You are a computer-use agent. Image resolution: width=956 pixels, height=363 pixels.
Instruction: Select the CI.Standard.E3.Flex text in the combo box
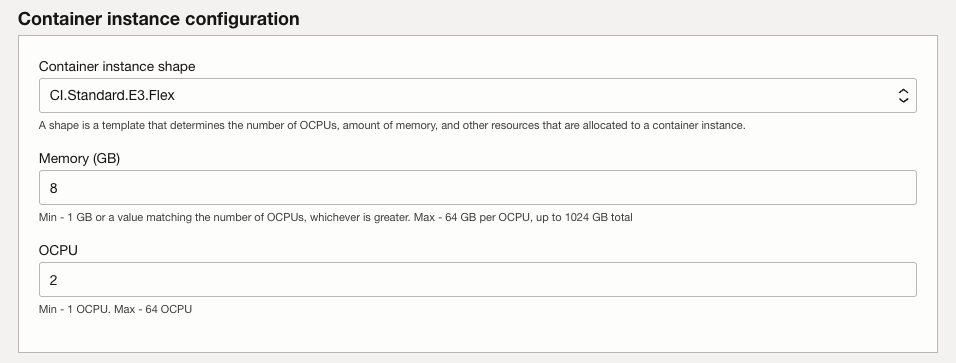pos(112,95)
